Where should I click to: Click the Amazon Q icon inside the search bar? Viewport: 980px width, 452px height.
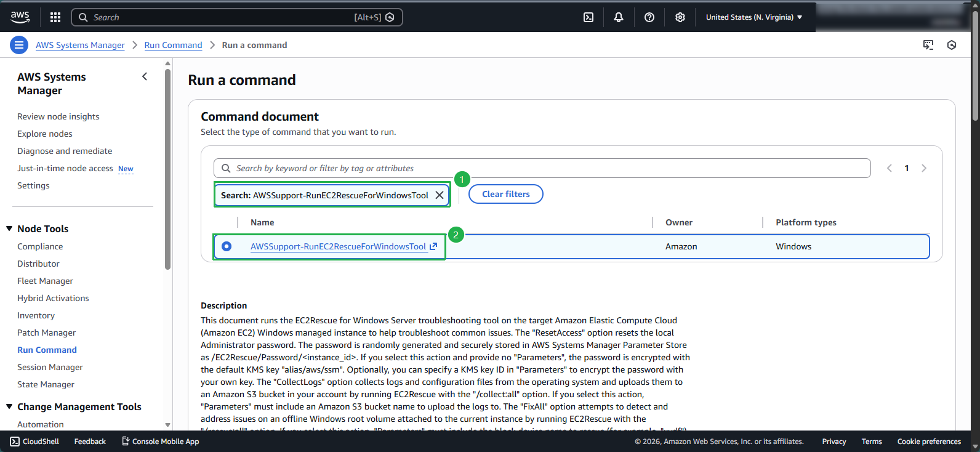coord(390,17)
